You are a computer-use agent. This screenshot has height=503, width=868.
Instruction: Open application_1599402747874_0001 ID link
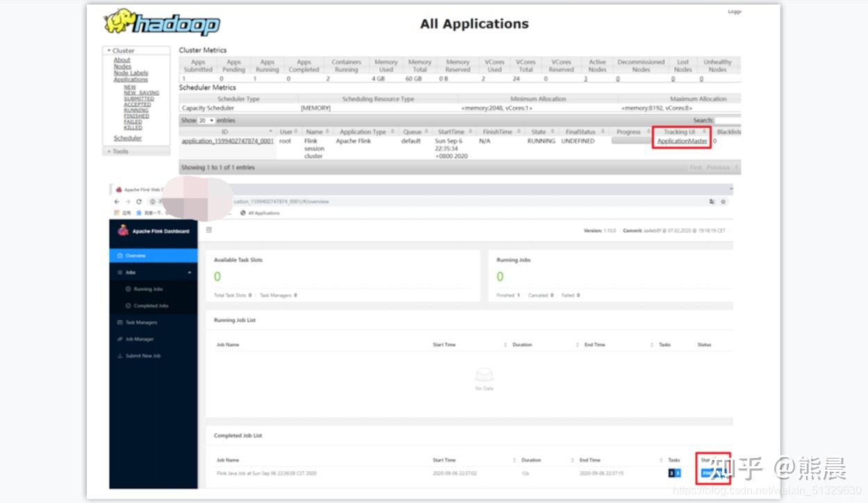click(227, 141)
